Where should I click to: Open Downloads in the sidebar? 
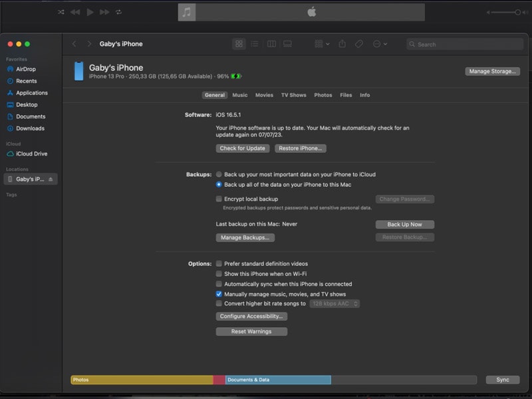(x=30, y=128)
